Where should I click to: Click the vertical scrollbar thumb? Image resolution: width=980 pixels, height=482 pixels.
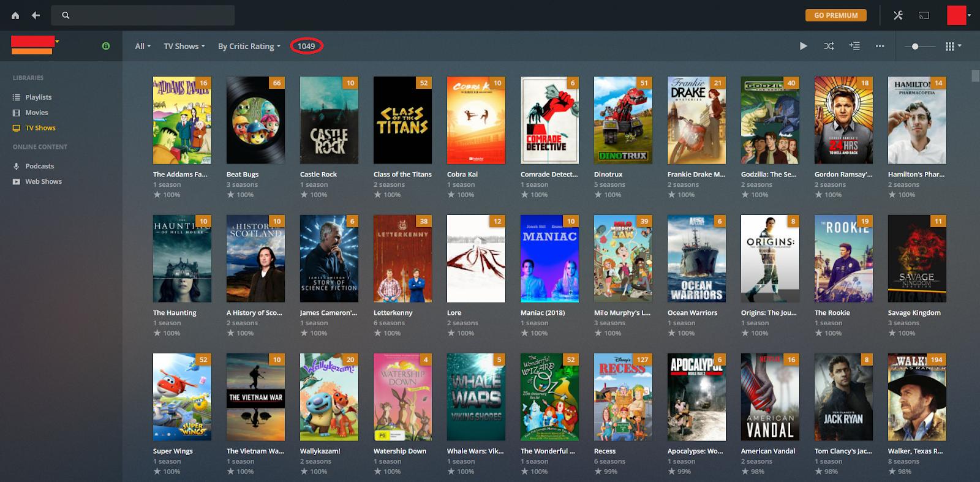(x=975, y=76)
